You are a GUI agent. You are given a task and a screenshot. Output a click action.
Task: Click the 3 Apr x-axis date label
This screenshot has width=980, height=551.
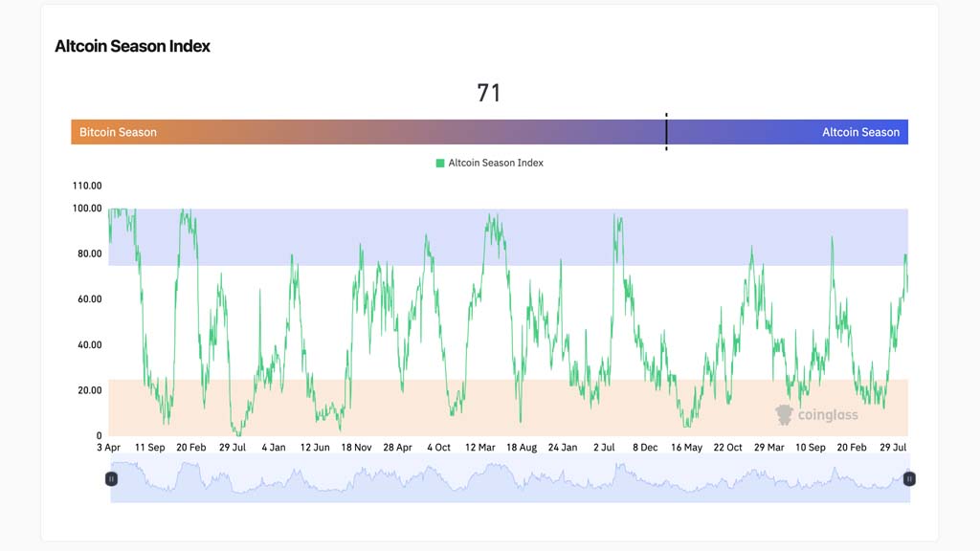tap(108, 448)
